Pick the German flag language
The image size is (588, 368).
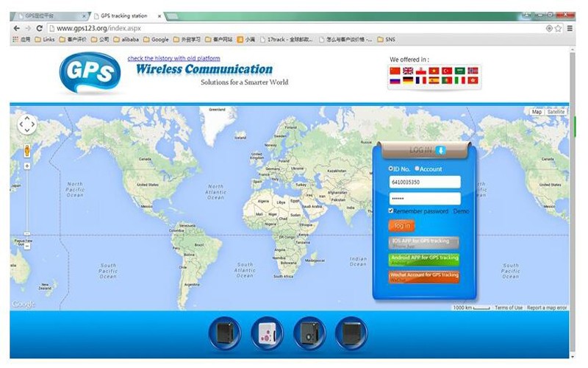(408, 80)
